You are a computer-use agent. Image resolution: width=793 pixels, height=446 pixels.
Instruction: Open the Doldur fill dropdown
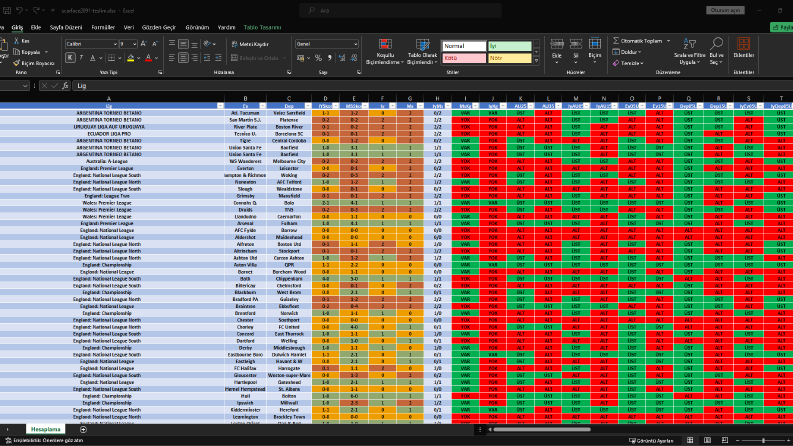(x=626, y=52)
